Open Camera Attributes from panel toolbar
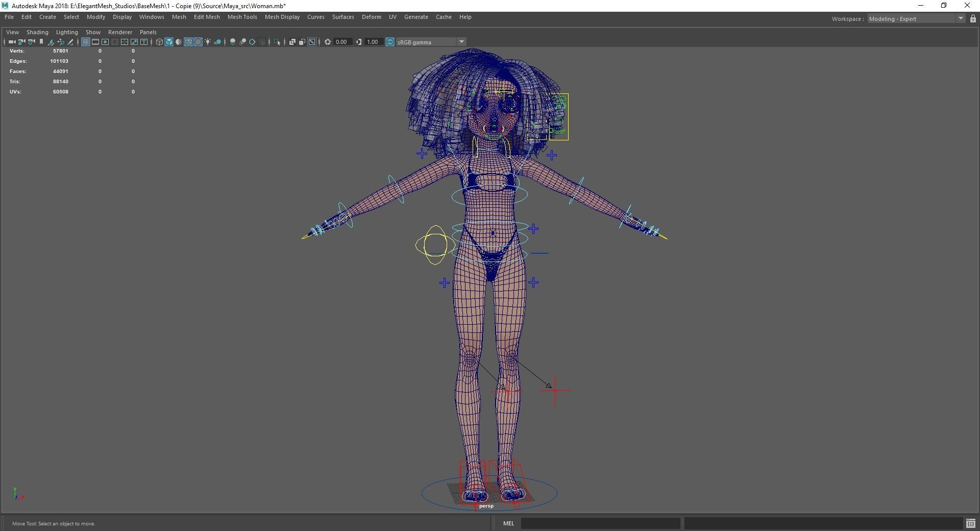The height and width of the screenshot is (531, 980). [31, 42]
